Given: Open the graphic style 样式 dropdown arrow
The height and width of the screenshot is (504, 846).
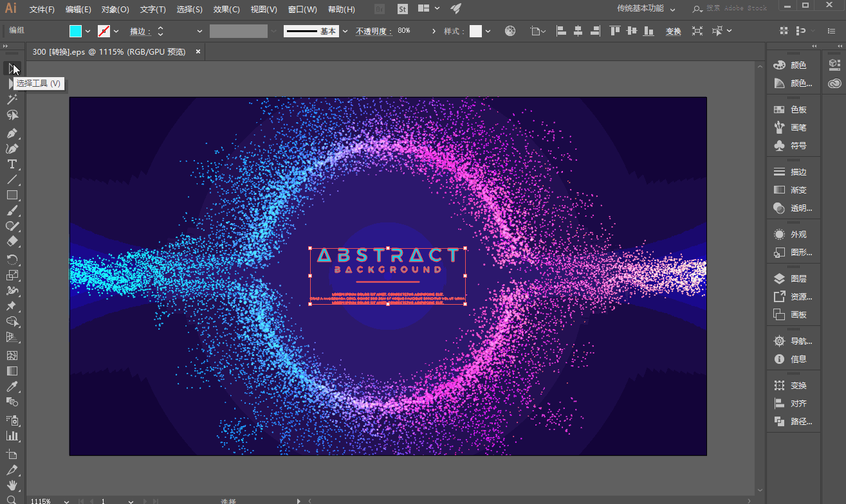Looking at the screenshot, I should coord(488,31).
